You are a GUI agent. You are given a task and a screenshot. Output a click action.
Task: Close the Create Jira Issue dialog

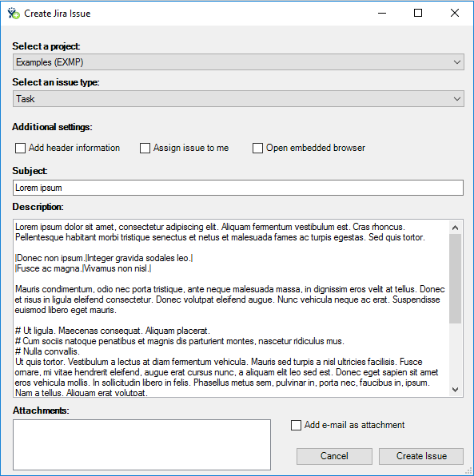tap(455, 13)
